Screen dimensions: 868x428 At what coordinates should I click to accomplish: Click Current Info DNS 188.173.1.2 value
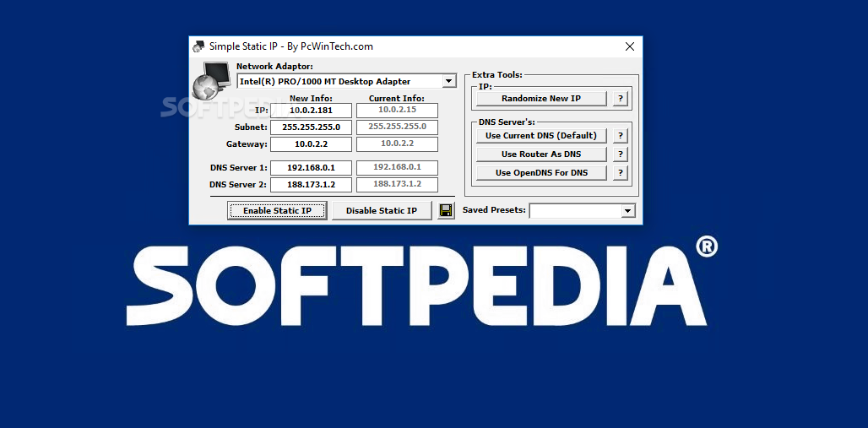pos(397,184)
